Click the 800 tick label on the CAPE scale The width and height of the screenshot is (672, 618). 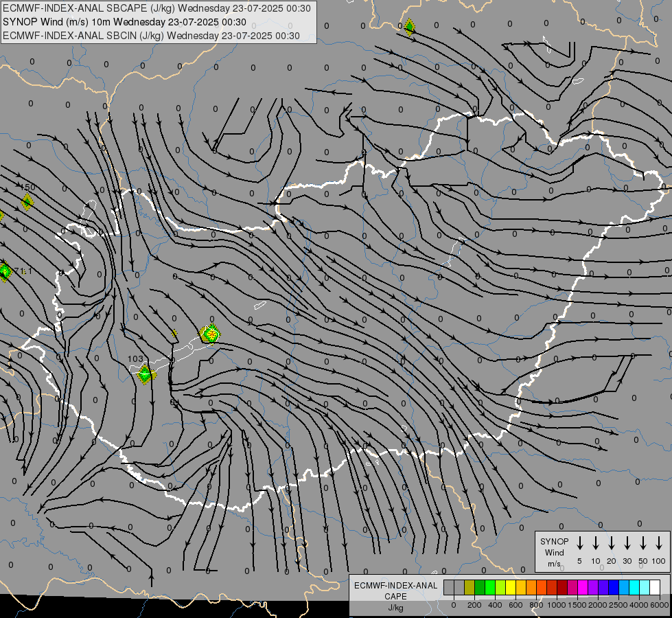(x=536, y=605)
